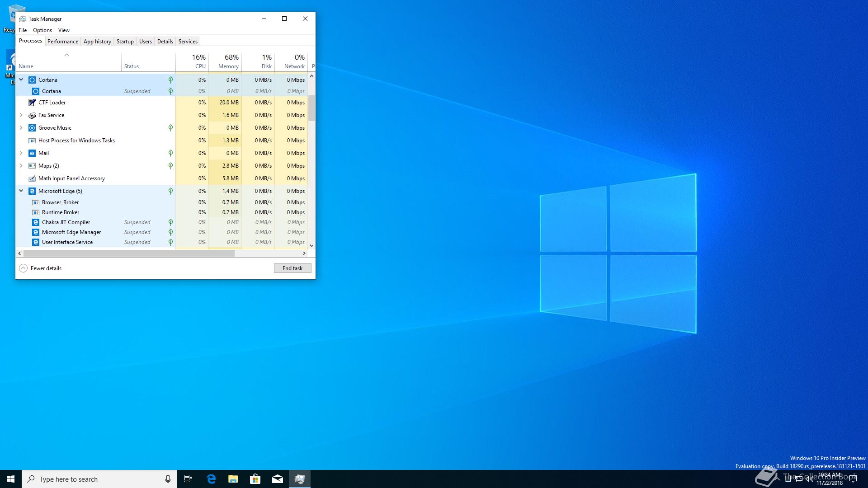The height and width of the screenshot is (488, 868).
Task: Sort processes by the Name column header
Action: 68,62
